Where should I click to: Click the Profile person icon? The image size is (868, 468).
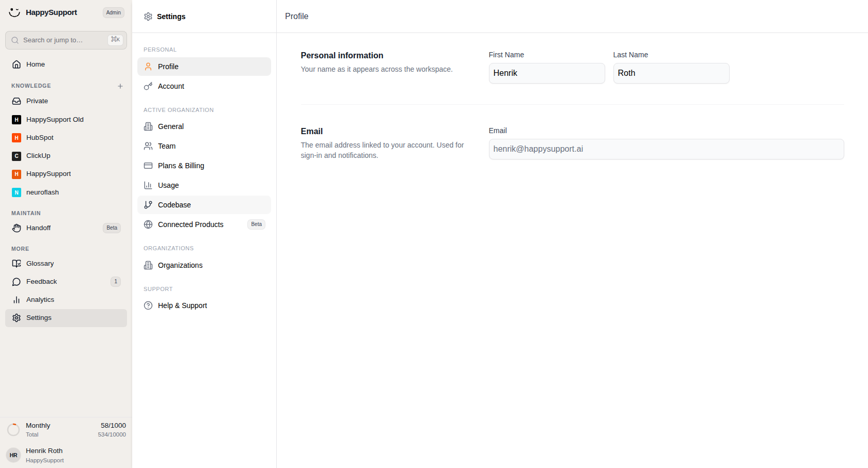[x=148, y=67]
